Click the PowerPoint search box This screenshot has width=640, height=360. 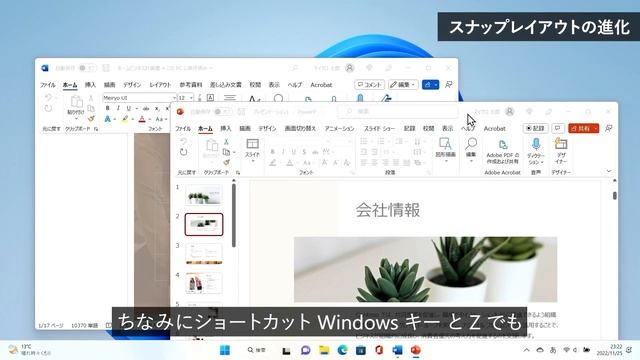[x=397, y=111]
